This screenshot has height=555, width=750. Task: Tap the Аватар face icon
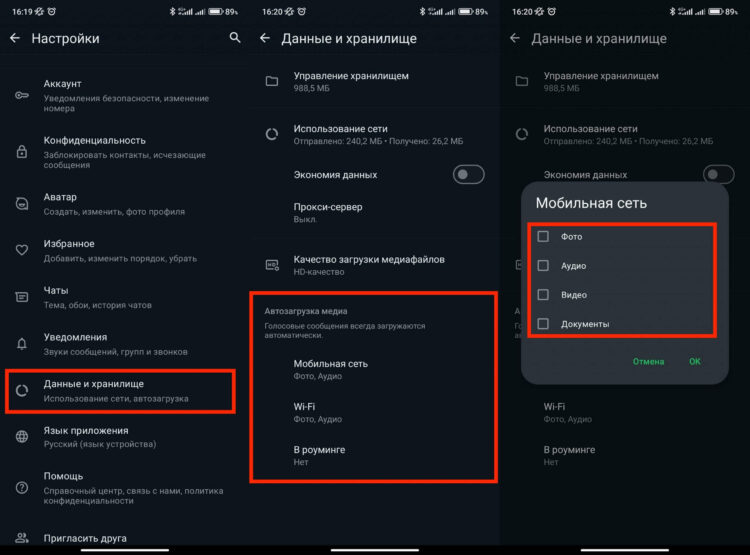(x=21, y=203)
